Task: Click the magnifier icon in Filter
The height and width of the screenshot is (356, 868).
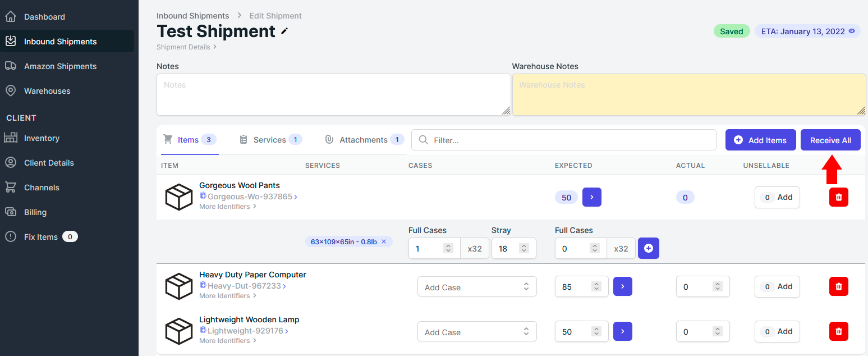Action: click(x=424, y=140)
